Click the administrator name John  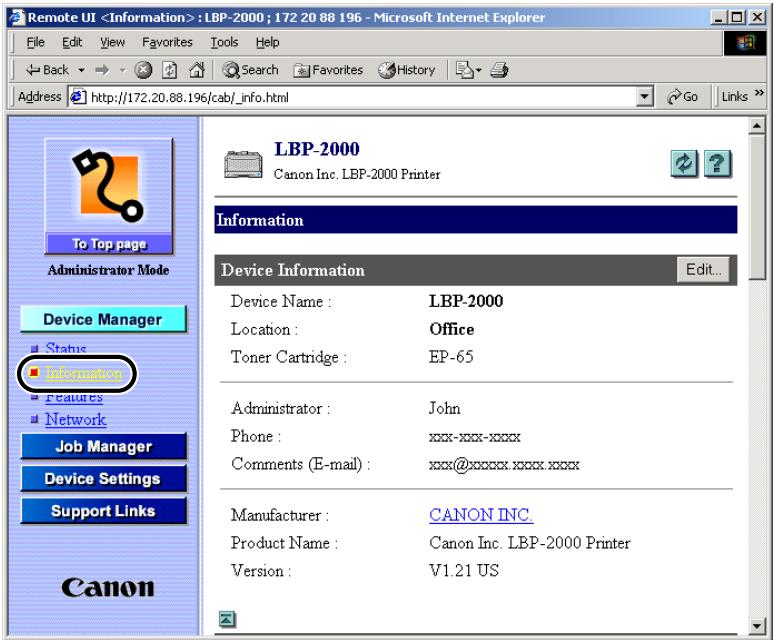point(444,408)
